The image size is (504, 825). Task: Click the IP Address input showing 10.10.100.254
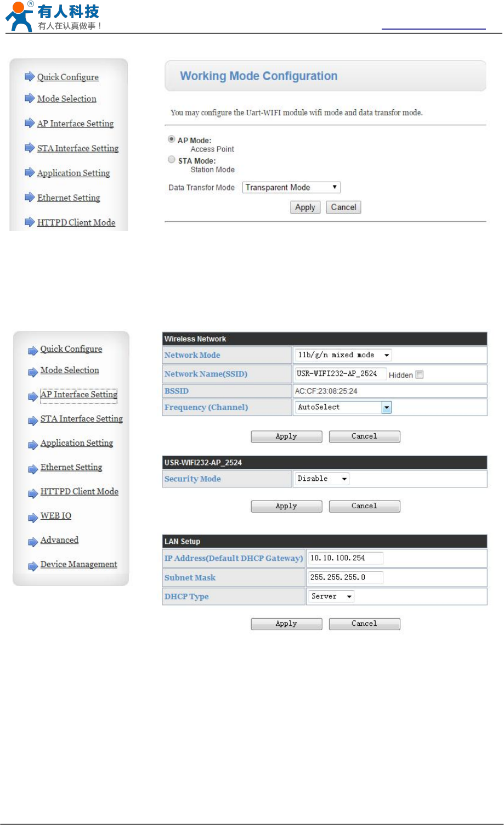click(346, 558)
